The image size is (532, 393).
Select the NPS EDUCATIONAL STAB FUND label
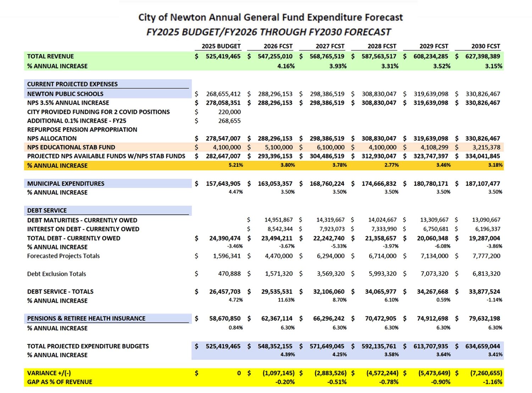click(71, 147)
